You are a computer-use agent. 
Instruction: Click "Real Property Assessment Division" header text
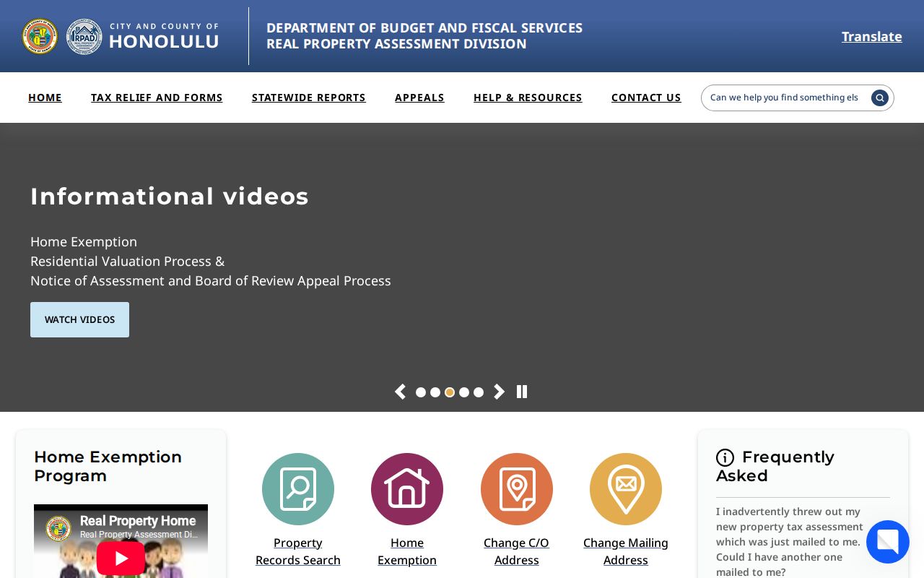click(396, 44)
